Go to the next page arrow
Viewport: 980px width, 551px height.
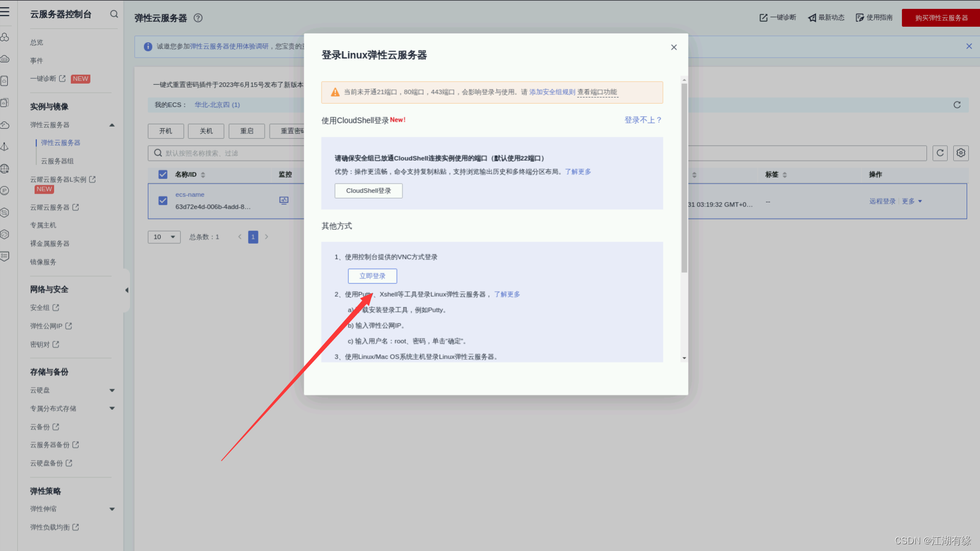[267, 237]
